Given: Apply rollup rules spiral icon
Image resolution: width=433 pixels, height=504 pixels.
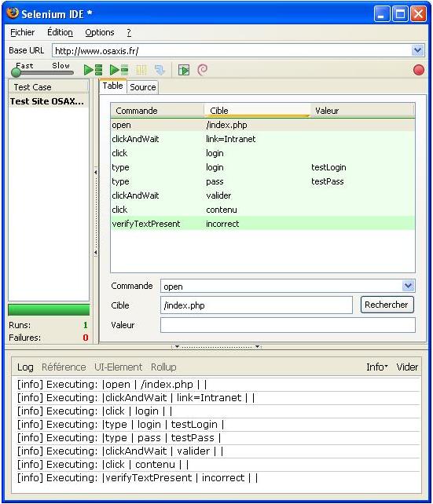Looking at the screenshot, I should (x=202, y=70).
